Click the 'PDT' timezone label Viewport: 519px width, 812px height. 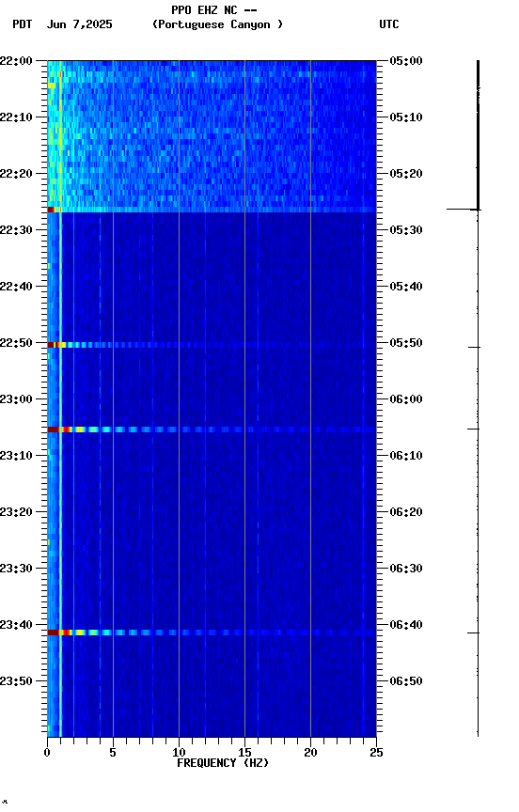click(x=23, y=24)
